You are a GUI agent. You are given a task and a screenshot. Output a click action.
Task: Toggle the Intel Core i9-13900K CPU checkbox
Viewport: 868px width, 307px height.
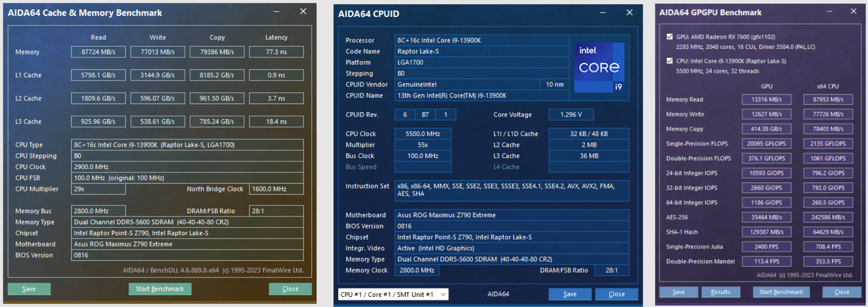[x=669, y=61]
